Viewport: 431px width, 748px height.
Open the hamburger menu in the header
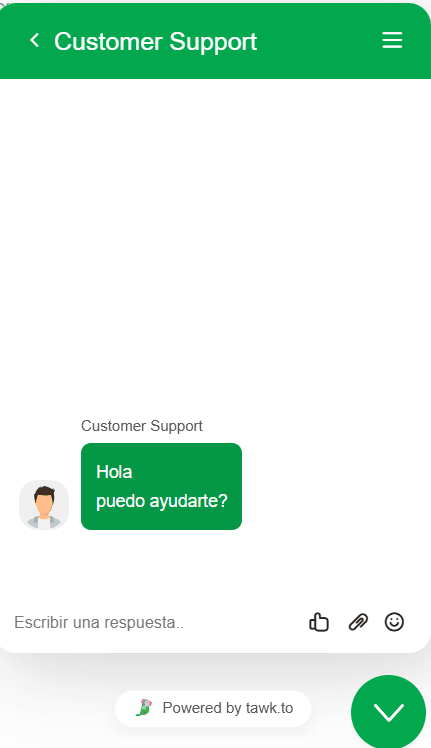[x=392, y=41]
